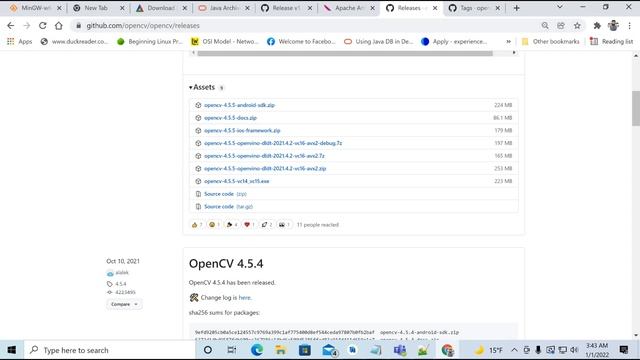Open a new browser tab

pos(516,8)
